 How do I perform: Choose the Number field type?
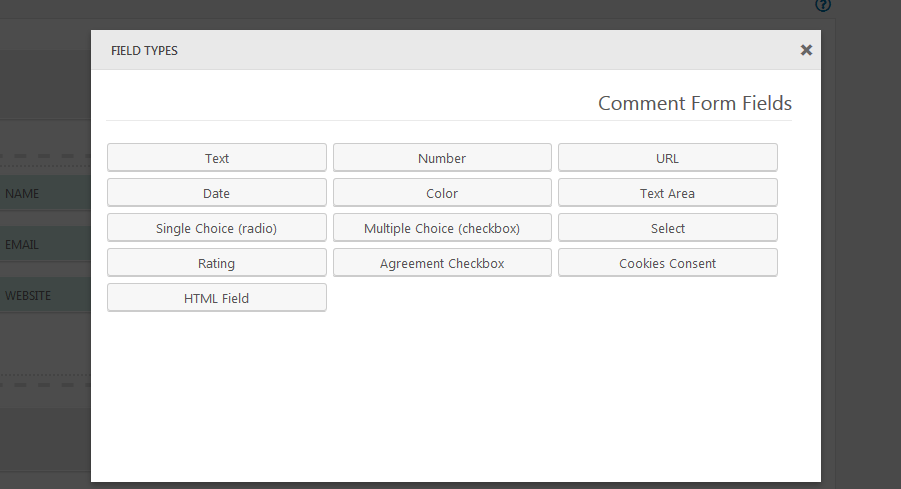coord(442,158)
